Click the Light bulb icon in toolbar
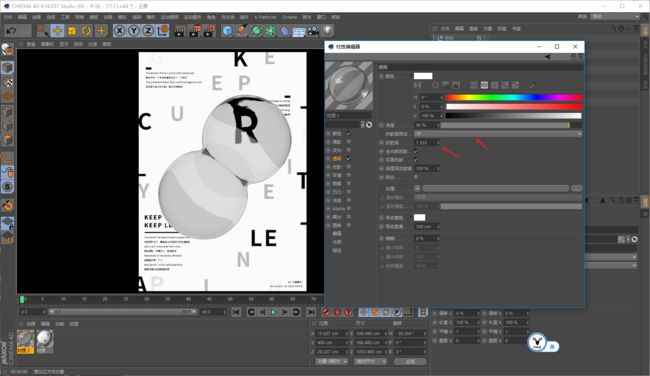 (x=328, y=31)
